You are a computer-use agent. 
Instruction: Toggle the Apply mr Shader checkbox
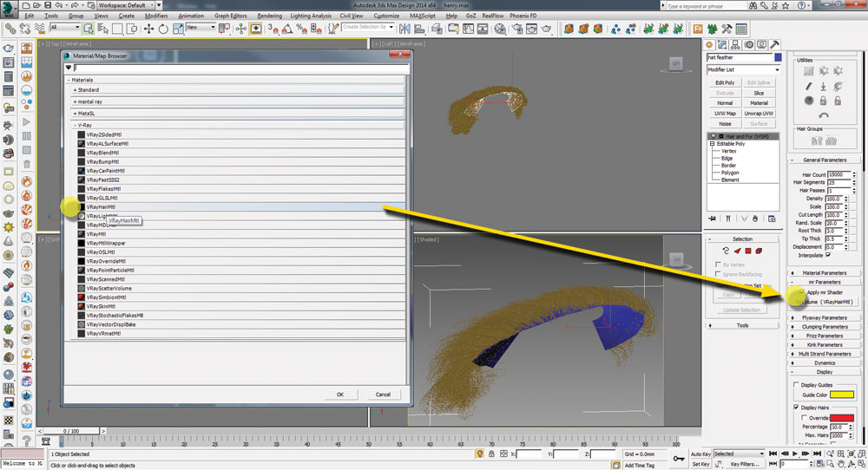(x=801, y=292)
